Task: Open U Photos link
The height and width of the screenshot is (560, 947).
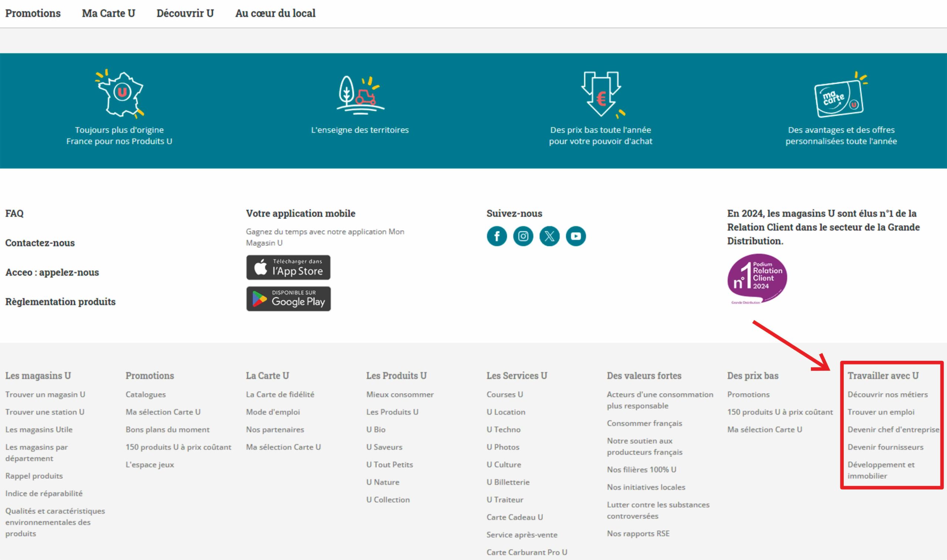Action: (x=503, y=447)
